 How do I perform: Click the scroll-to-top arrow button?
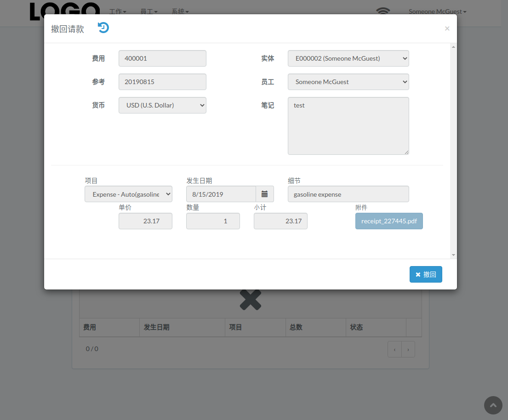pyautogui.click(x=493, y=405)
